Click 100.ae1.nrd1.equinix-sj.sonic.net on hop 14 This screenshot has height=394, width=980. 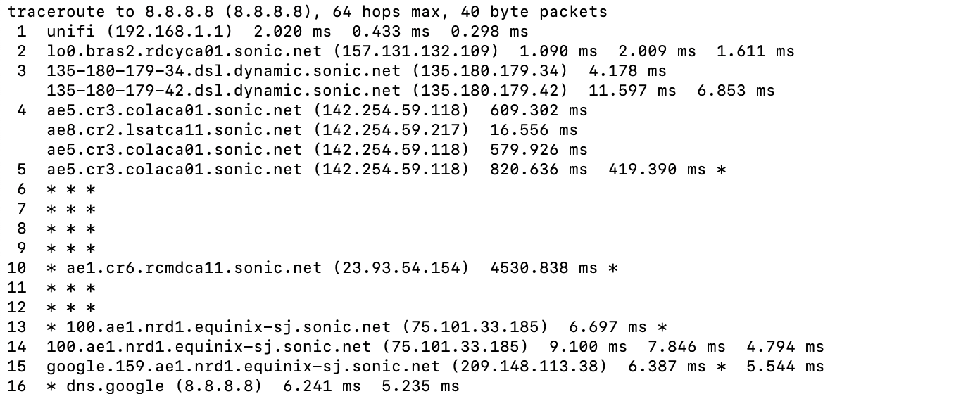209,347
